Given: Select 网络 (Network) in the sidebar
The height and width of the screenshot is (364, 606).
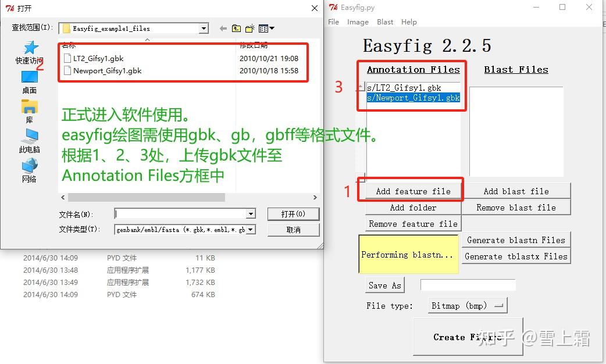Looking at the screenshot, I should (x=29, y=172).
